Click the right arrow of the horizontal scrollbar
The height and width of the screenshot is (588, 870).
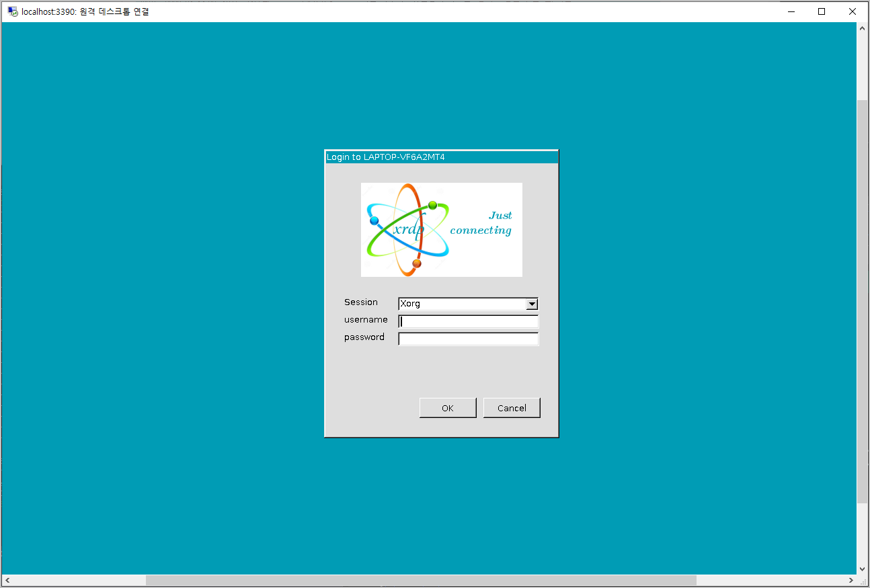point(851,580)
